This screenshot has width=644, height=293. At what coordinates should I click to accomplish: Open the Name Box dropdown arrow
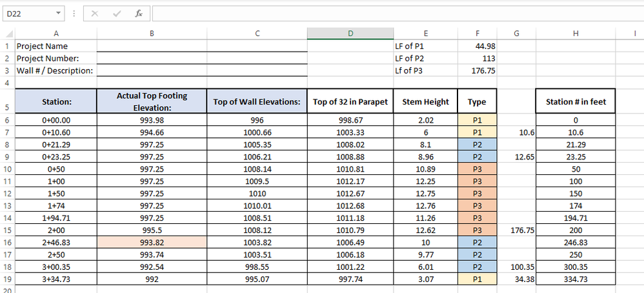58,14
